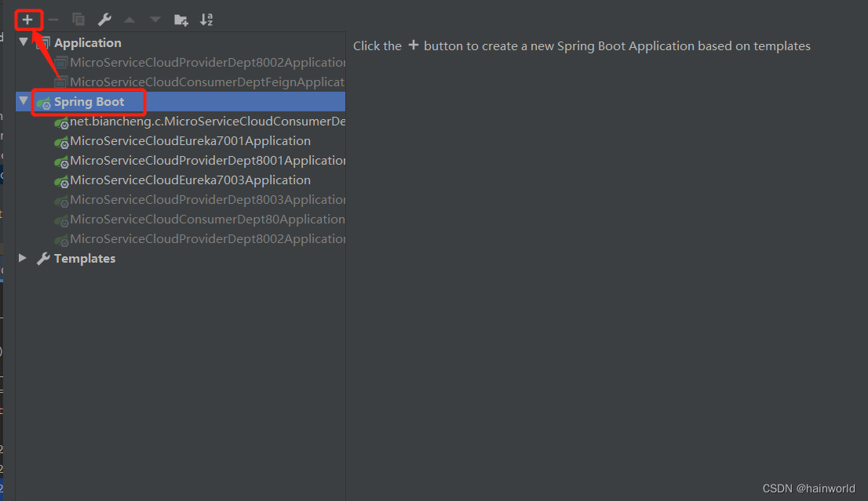Image resolution: width=868 pixels, height=501 pixels.
Task: Select MicroServiceCloudProviderDept8003Application configuration
Action: (208, 200)
